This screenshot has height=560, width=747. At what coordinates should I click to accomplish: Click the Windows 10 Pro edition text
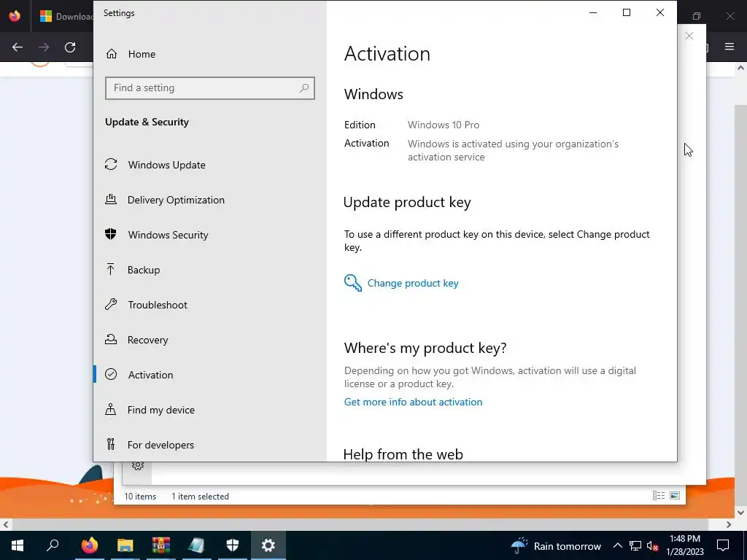(x=443, y=125)
